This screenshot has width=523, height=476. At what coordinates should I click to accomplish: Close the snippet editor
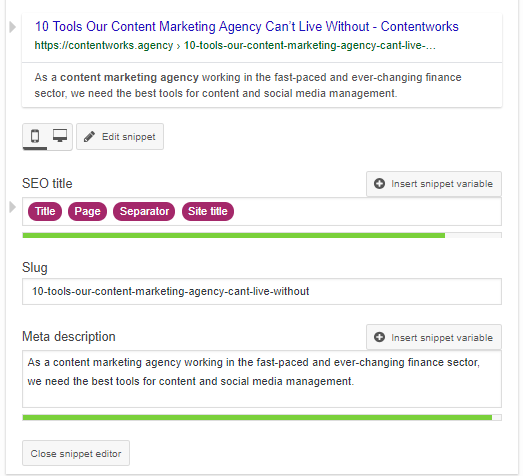point(76,453)
